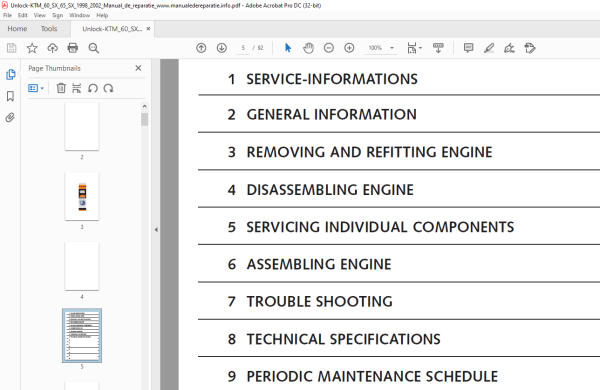The height and width of the screenshot is (390, 600).
Task: Click the Print file icon
Action: tap(73, 48)
